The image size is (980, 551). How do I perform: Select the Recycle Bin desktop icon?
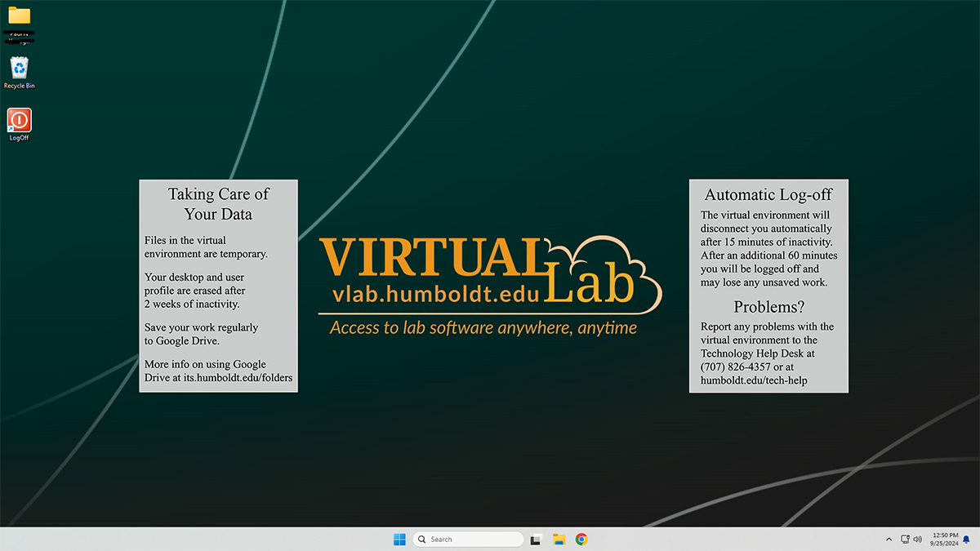(x=20, y=73)
